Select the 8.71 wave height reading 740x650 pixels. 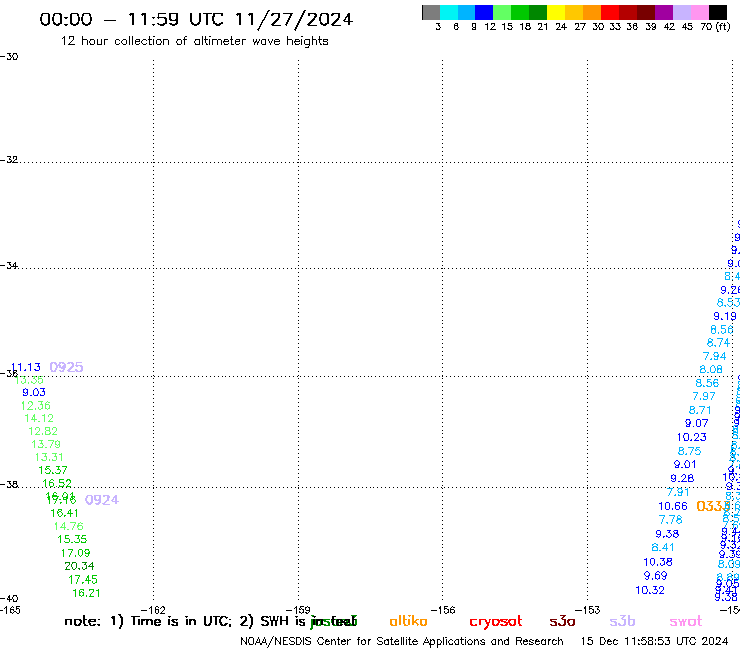point(700,410)
